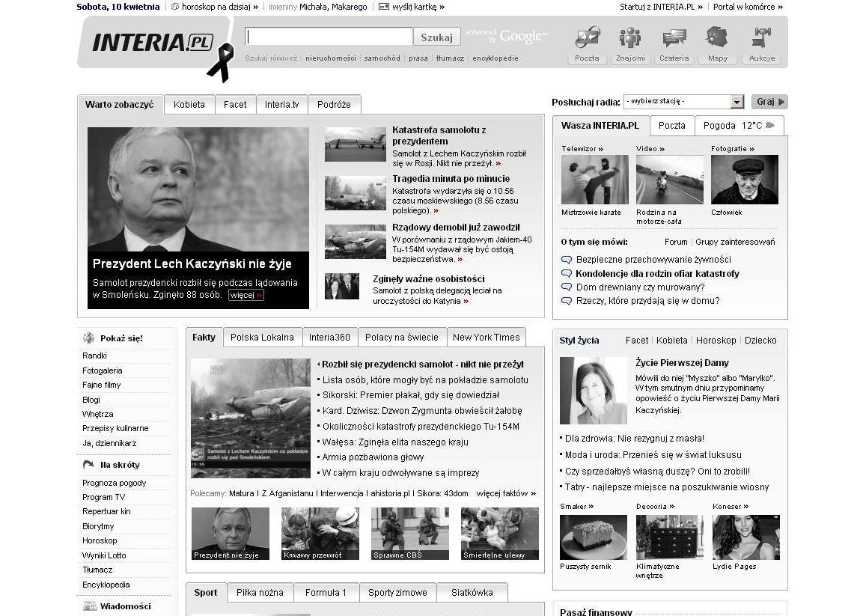Image resolution: width=863 pixels, height=616 pixels.
Task: Open the Forum link in 'O tym się mówi'
Action: coord(676,242)
